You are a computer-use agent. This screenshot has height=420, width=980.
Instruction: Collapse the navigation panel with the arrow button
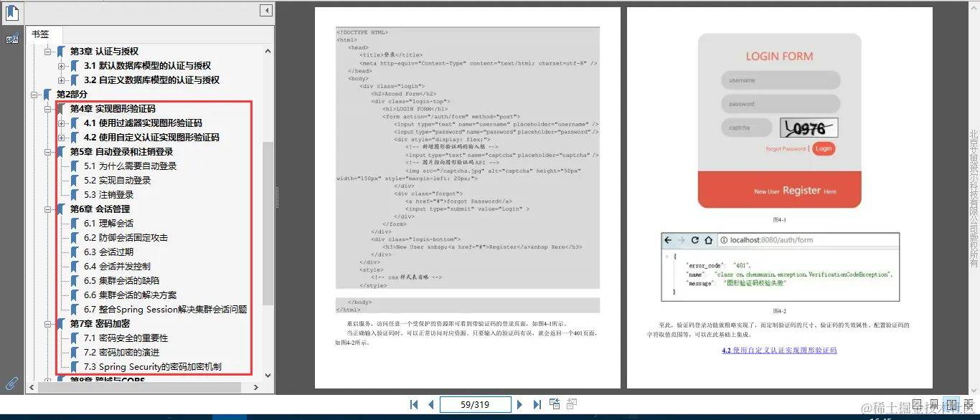[x=265, y=10]
